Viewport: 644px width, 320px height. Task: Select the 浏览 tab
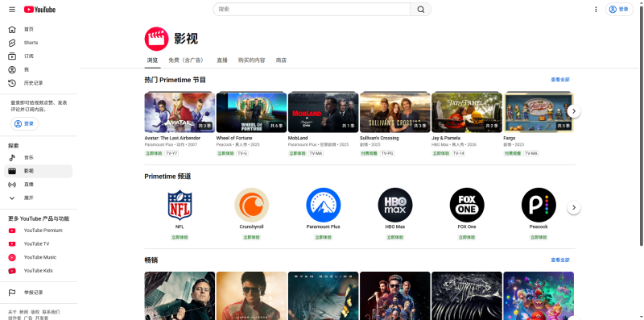[x=152, y=60]
